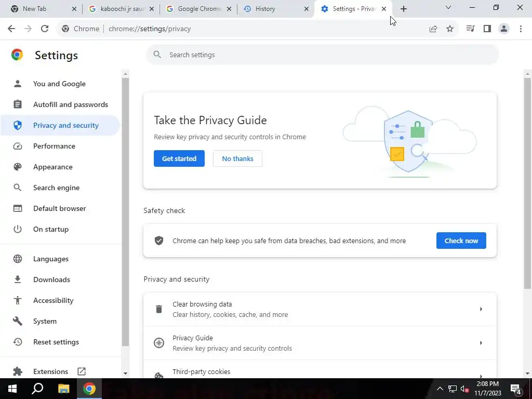Reload the current page
This screenshot has height=399, width=532.
[45, 29]
